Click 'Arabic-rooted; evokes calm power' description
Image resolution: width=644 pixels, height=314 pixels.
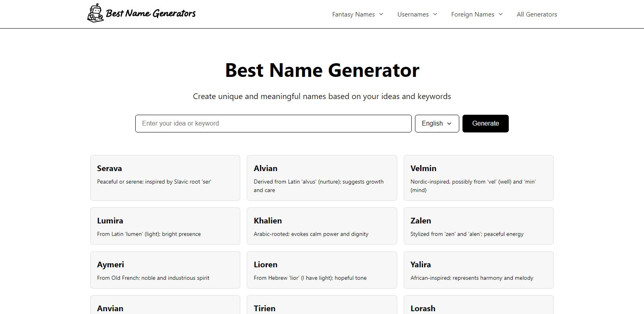311,234
